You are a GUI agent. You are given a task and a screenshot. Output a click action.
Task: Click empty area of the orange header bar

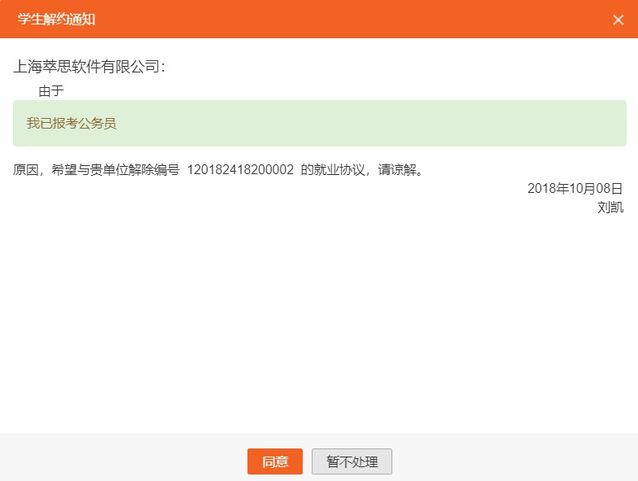click(350, 19)
